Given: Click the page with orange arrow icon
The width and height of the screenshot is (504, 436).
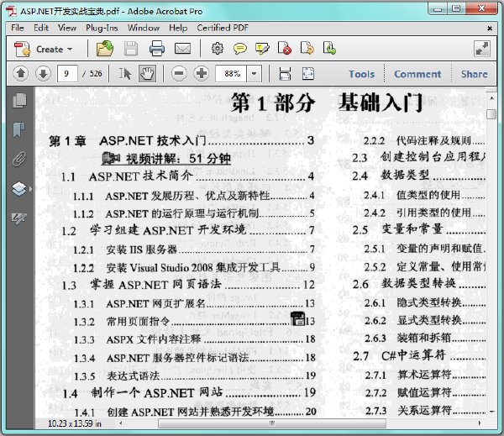Looking at the screenshot, I should click(307, 49).
